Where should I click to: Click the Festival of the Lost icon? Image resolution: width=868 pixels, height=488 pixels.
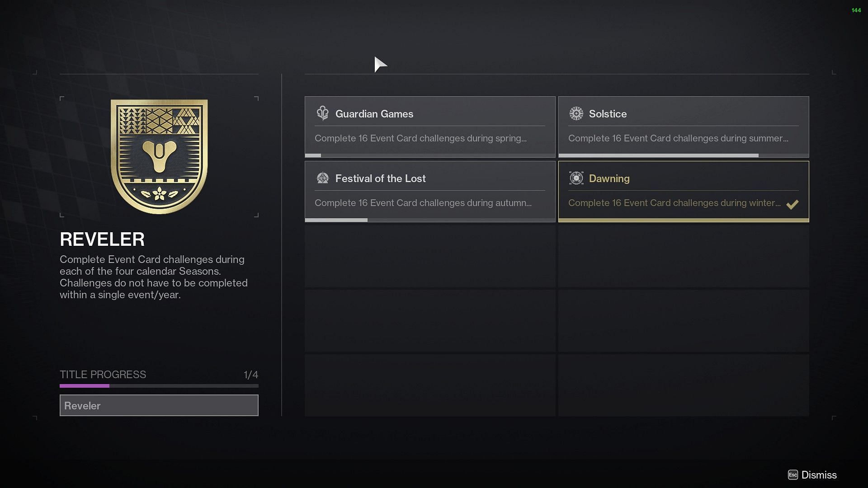pyautogui.click(x=322, y=178)
